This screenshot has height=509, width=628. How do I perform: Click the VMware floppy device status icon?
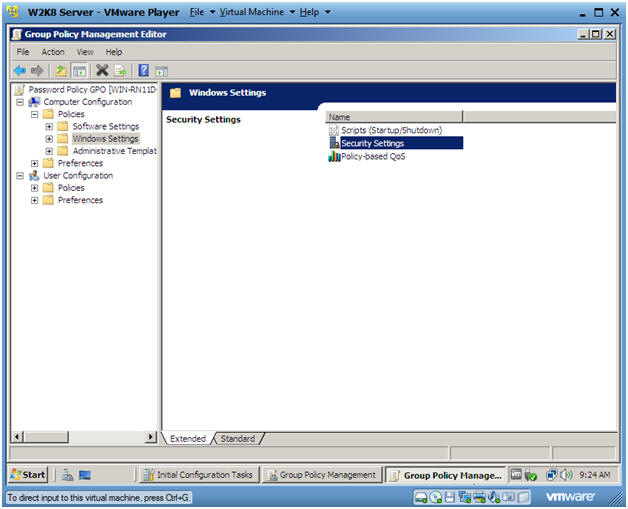[x=450, y=497]
